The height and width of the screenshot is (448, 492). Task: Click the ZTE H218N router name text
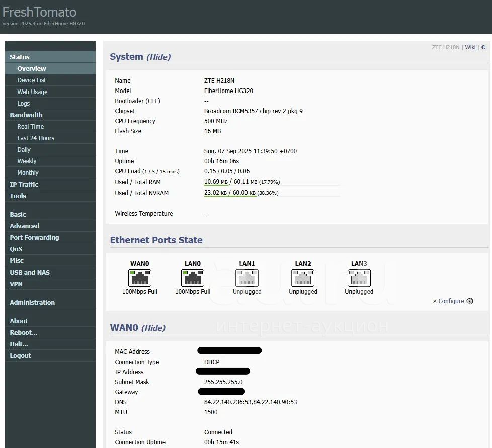click(x=219, y=81)
